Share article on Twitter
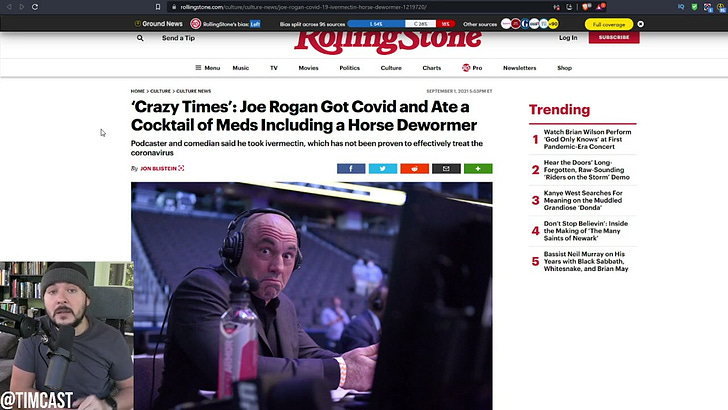728x410 pixels. (x=383, y=169)
